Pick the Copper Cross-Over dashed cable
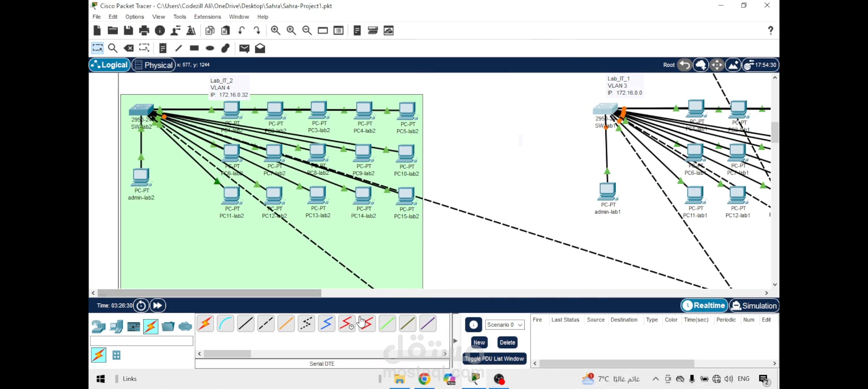Screen dimensions: 868x389 pos(266,323)
